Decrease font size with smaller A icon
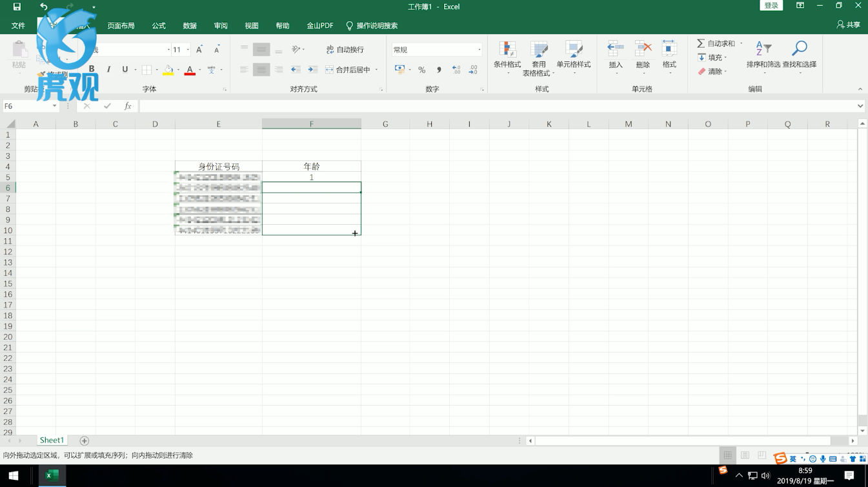 point(217,50)
